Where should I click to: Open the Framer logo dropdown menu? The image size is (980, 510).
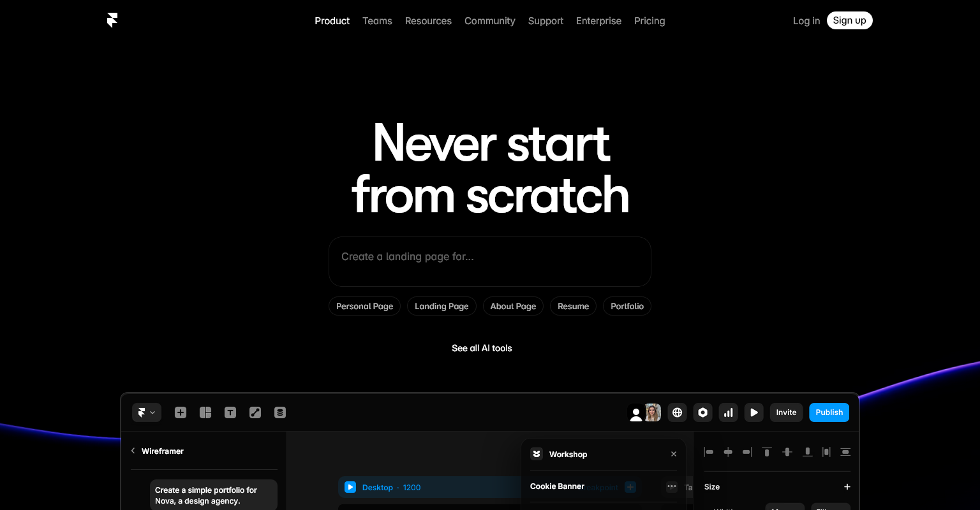[147, 412]
